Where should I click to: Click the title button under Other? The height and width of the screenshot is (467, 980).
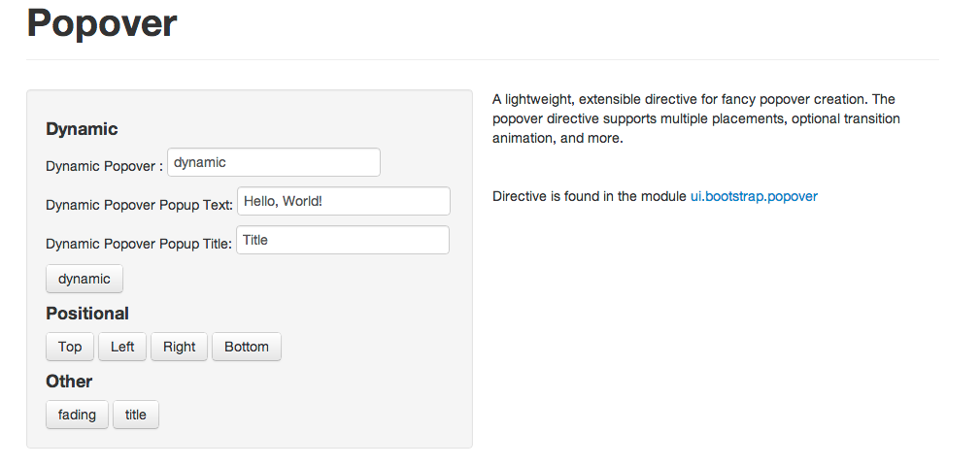click(x=136, y=416)
